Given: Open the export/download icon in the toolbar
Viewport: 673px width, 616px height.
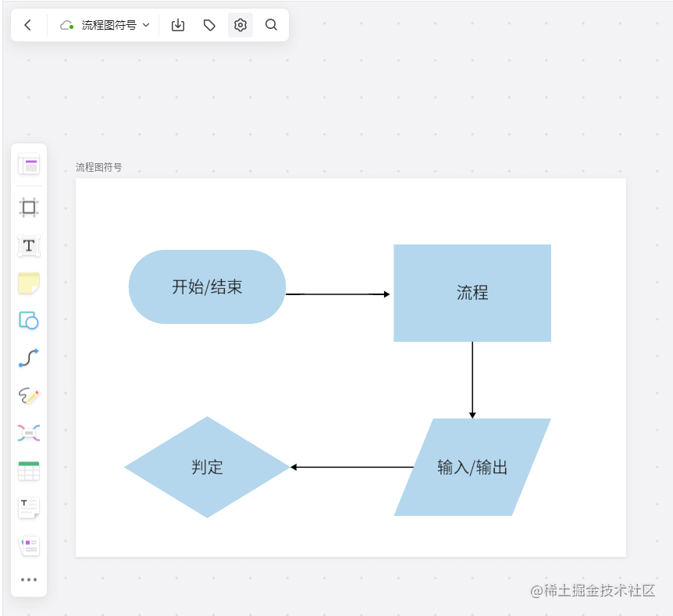Looking at the screenshot, I should [177, 25].
